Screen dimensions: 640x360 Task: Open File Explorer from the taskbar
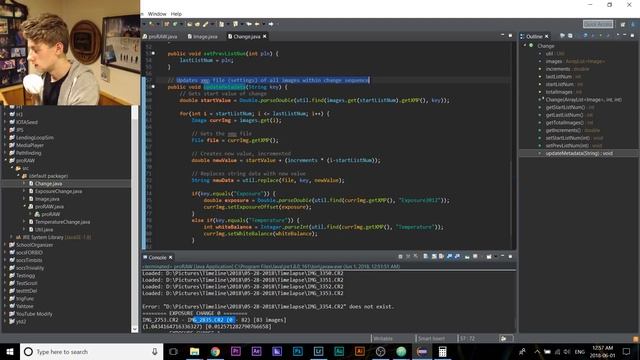[194, 351]
